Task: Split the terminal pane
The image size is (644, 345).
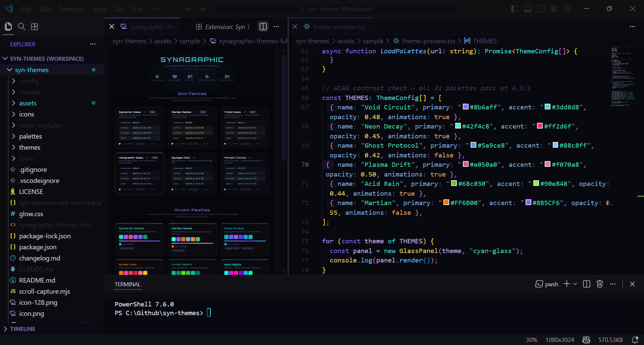Action: click(587, 284)
